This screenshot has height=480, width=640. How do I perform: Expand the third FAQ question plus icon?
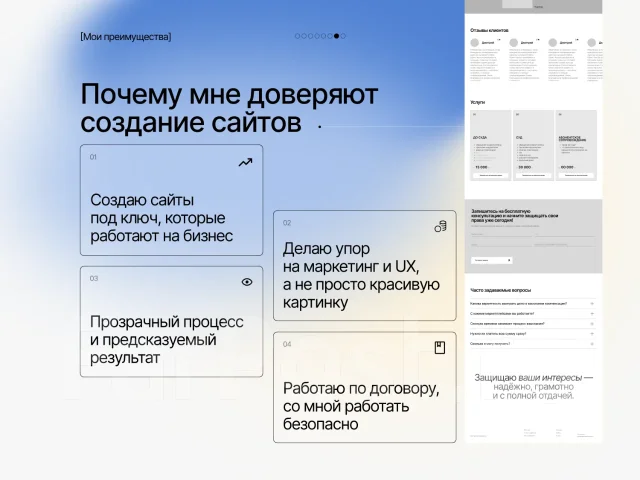(x=592, y=324)
